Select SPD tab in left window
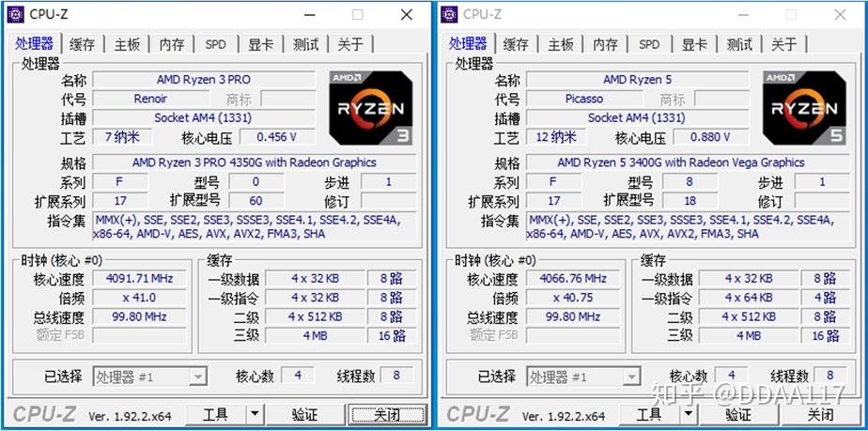Viewport: 868px width, 431px height. 216,45
